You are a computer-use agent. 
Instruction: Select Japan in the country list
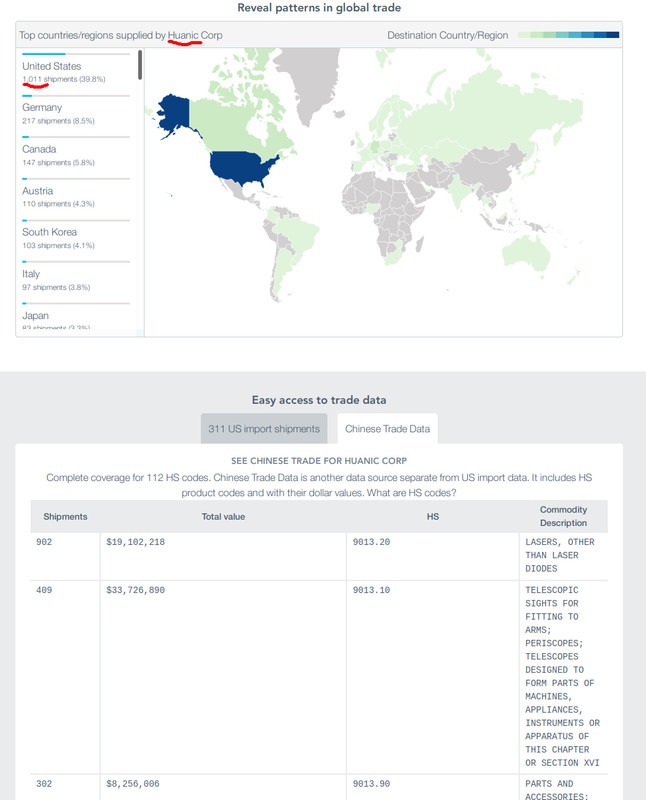(x=35, y=316)
